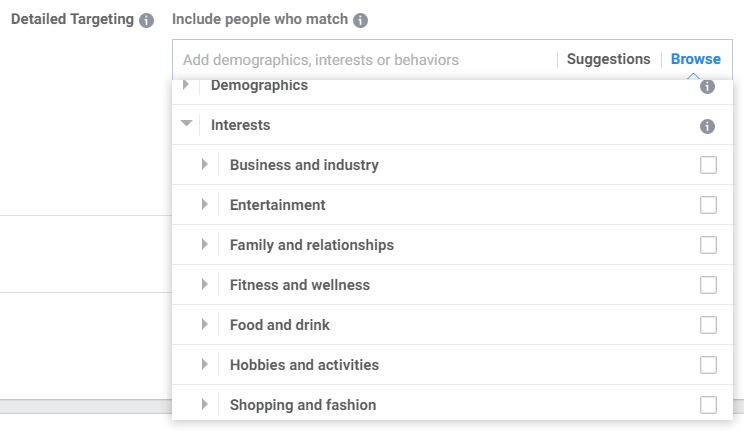This screenshot has width=744, height=431.
Task: Check the Food and drink checkbox
Action: point(708,325)
